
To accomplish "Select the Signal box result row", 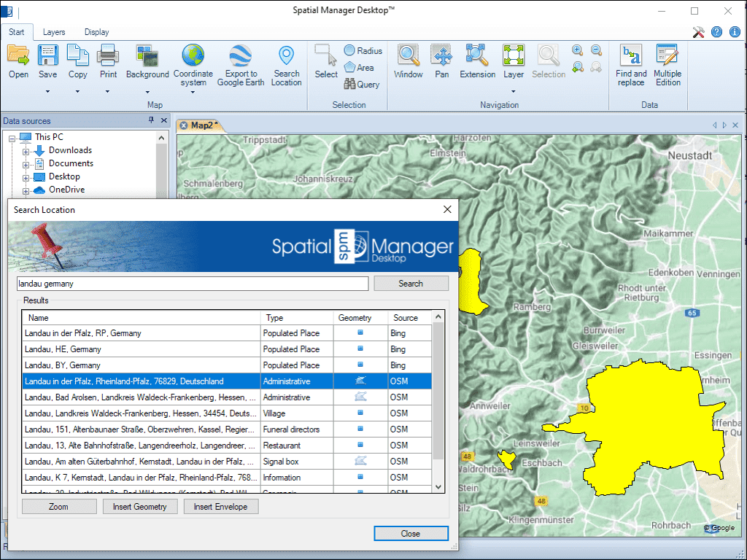I will click(227, 462).
